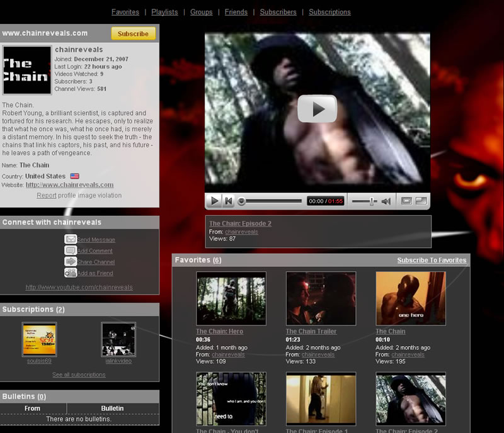Open The Chain Trailer video thumbnail
This screenshot has width=504, height=433.
321,298
